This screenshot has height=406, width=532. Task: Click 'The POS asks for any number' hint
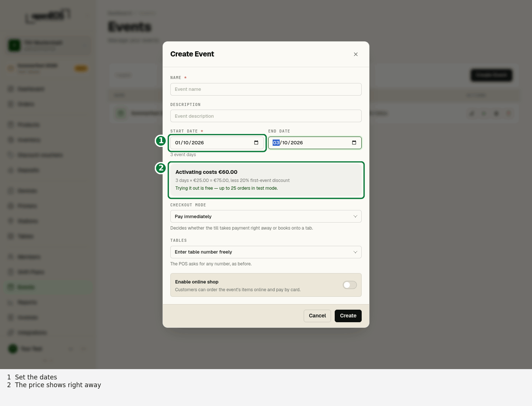[x=211, y=264]
